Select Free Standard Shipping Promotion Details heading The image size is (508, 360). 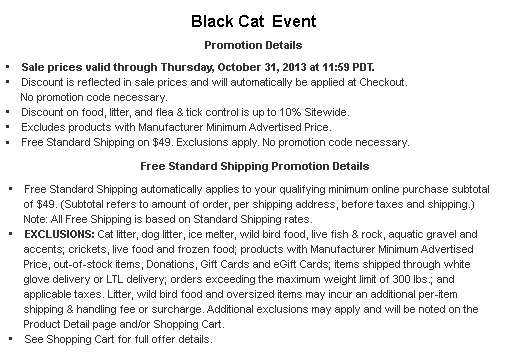click(255, 166)
